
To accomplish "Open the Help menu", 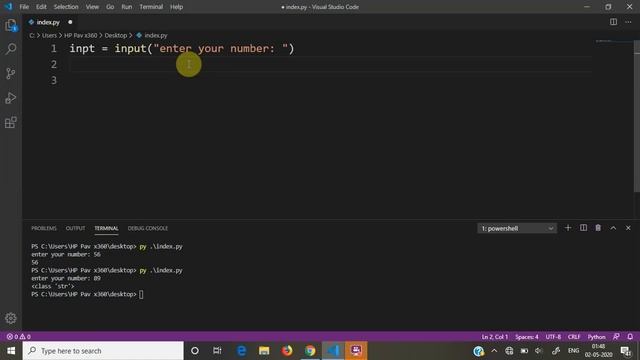I will click(x=176, y=7).
